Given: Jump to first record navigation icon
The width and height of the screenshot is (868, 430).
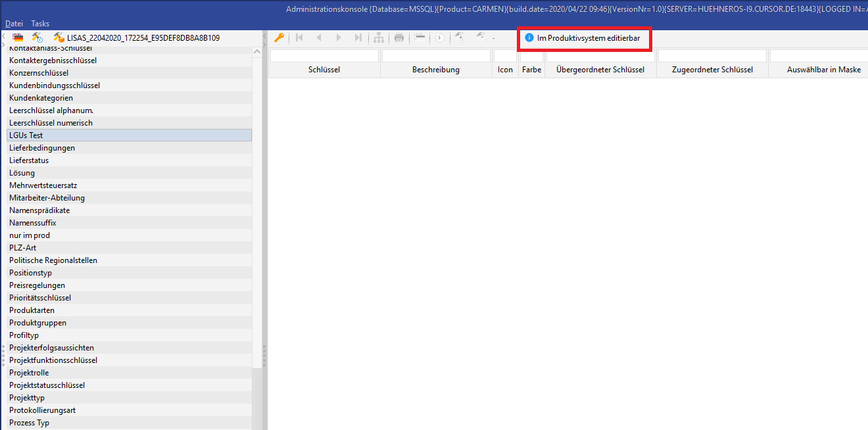Looking at the screenshot, I should (299, 38).
